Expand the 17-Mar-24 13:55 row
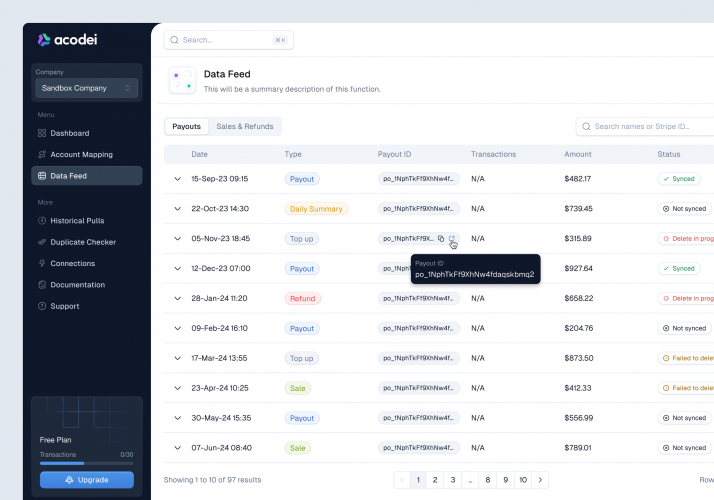714x500 pixels. (178, 358)
